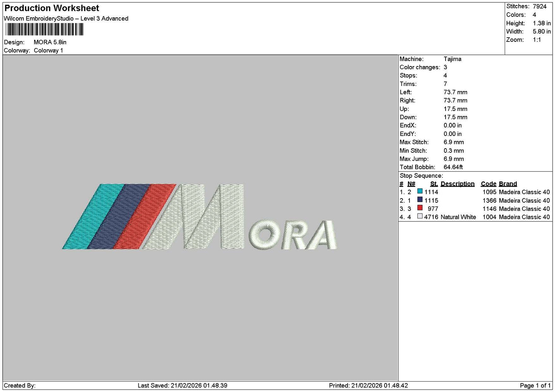The image size is (555, 392).
Task: Click the 'Colorway 1' value
Action: point(48,50)
